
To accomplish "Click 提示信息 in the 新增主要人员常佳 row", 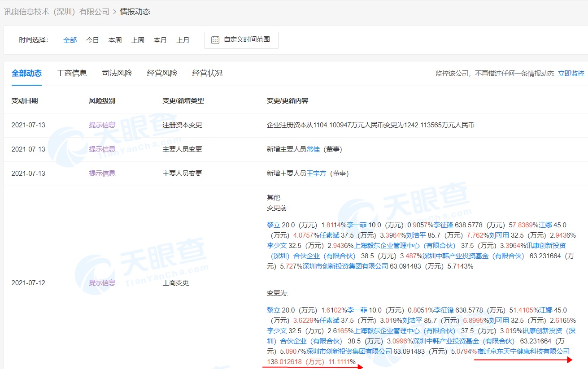I will (102, 149).
